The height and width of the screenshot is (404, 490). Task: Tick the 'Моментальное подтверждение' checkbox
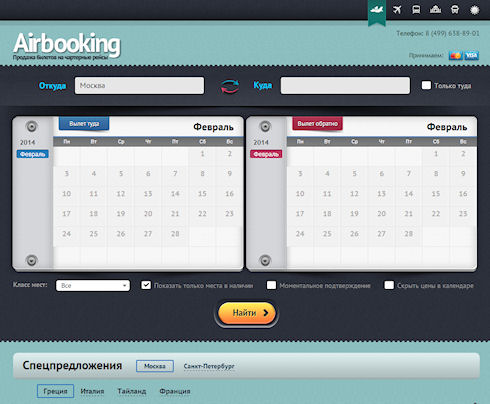271,285
